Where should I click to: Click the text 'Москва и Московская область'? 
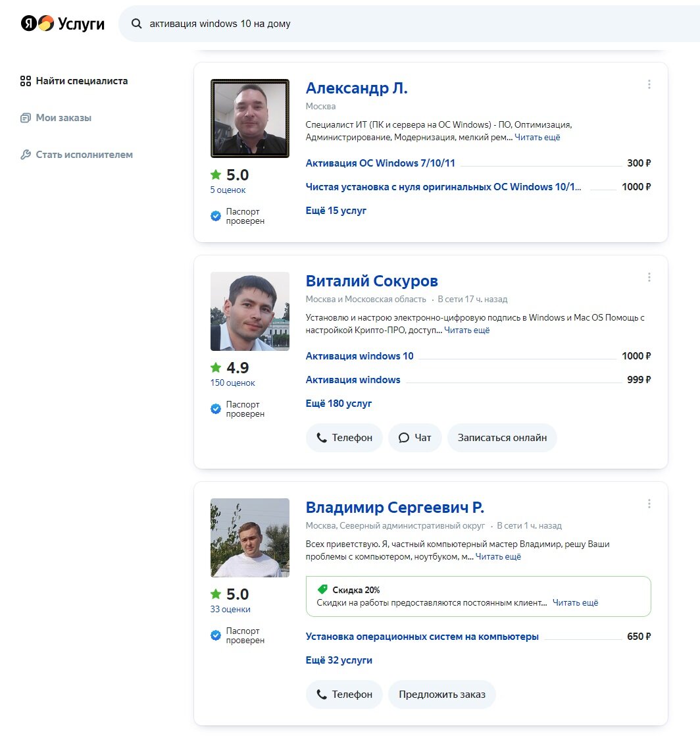[366, 300]
